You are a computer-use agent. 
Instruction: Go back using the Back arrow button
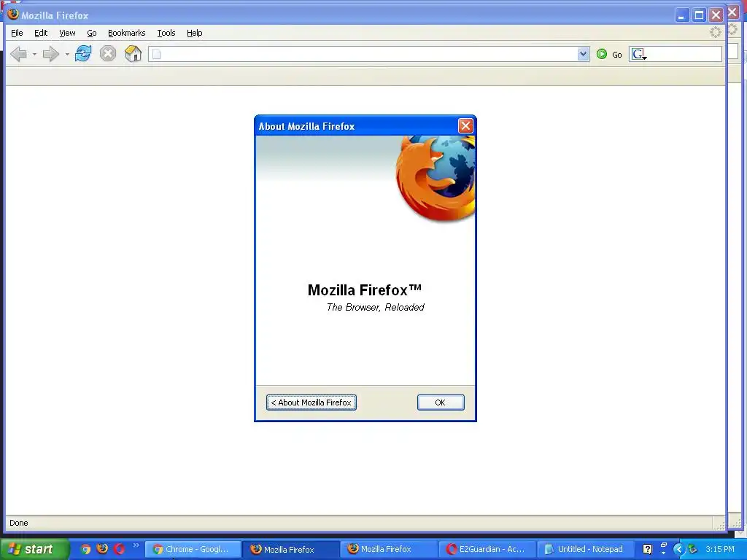pyautogui.click(x=18, y=54)
